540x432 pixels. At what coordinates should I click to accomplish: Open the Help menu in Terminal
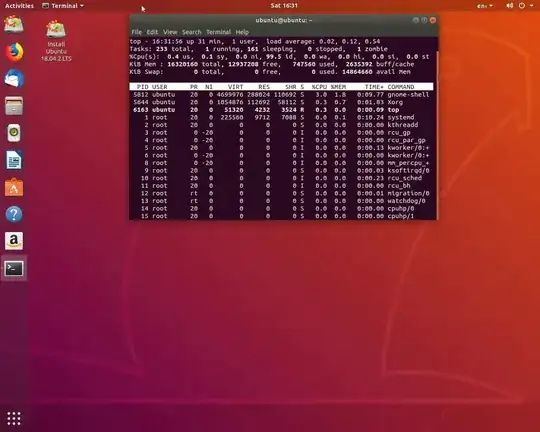242,32
